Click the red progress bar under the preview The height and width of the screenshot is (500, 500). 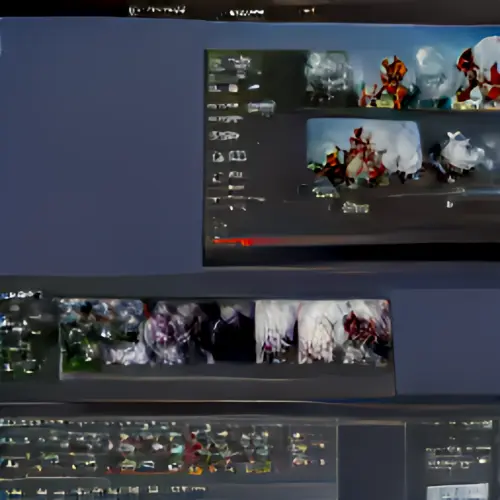(233, 241)
